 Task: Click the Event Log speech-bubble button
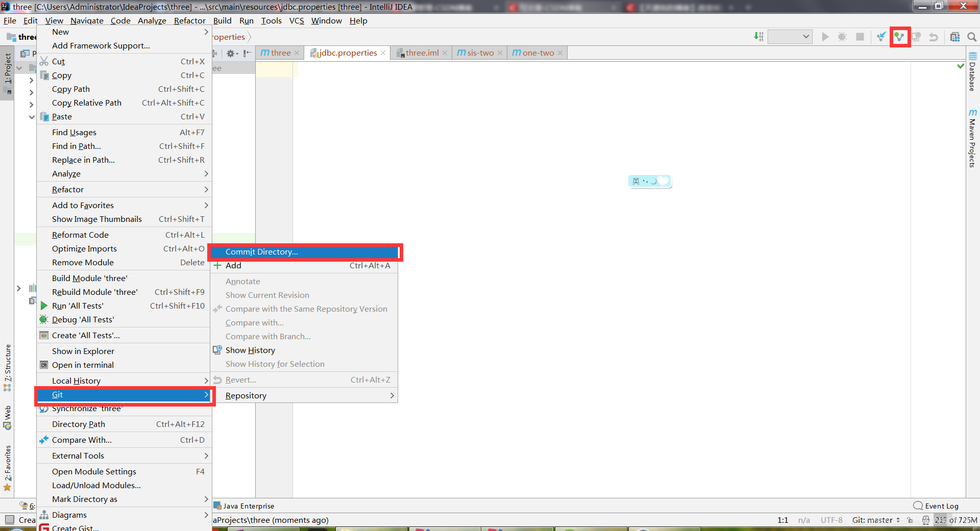click(936, 506)
